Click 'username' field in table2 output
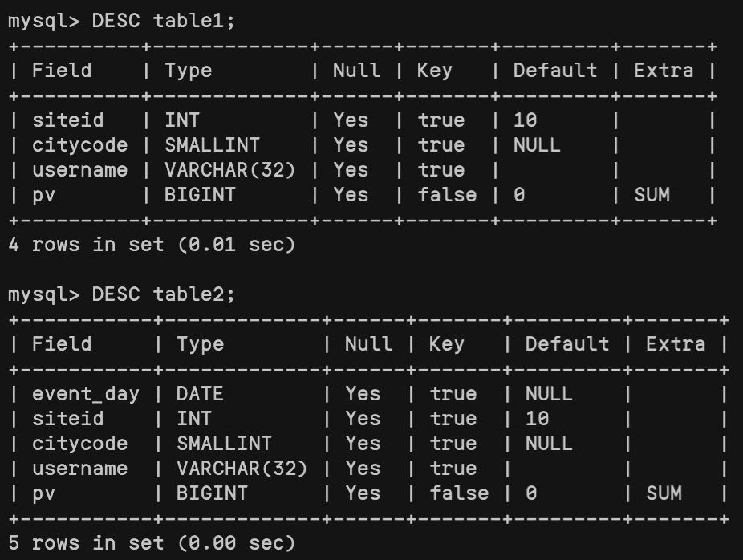The width and height of the screenshot is (743, 560). tap(79, 469)
